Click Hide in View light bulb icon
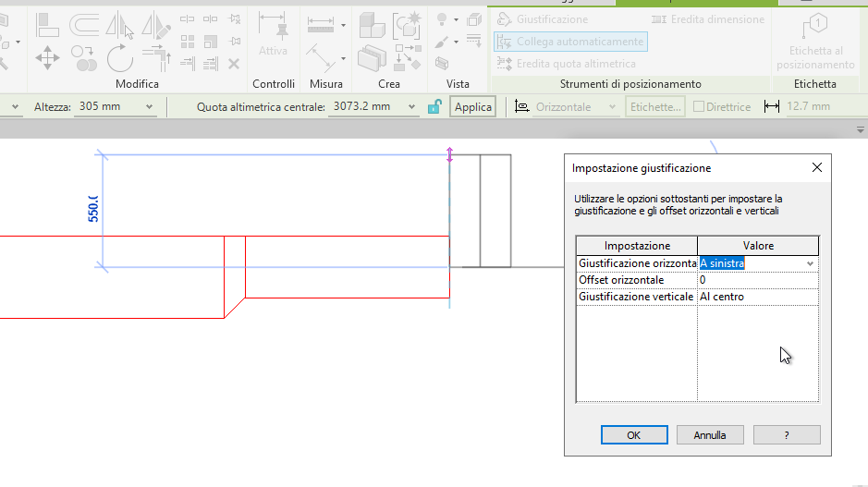 point(442,20)
